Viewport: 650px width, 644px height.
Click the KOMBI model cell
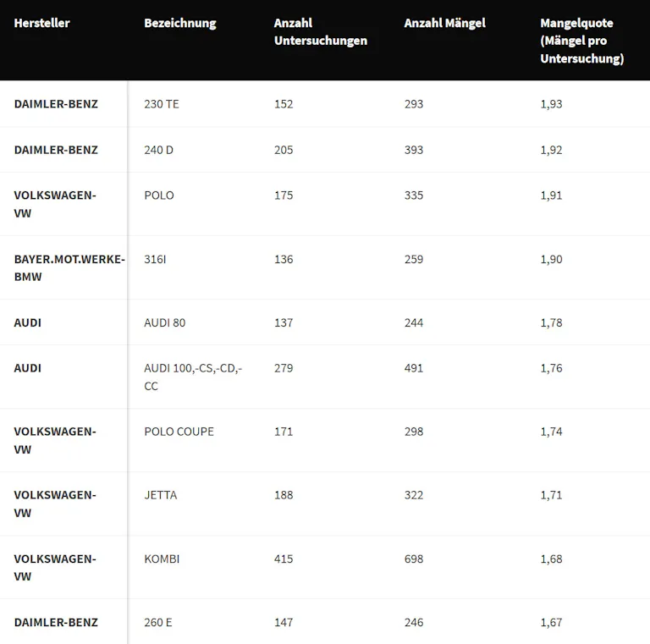click(x=162, y=559)
